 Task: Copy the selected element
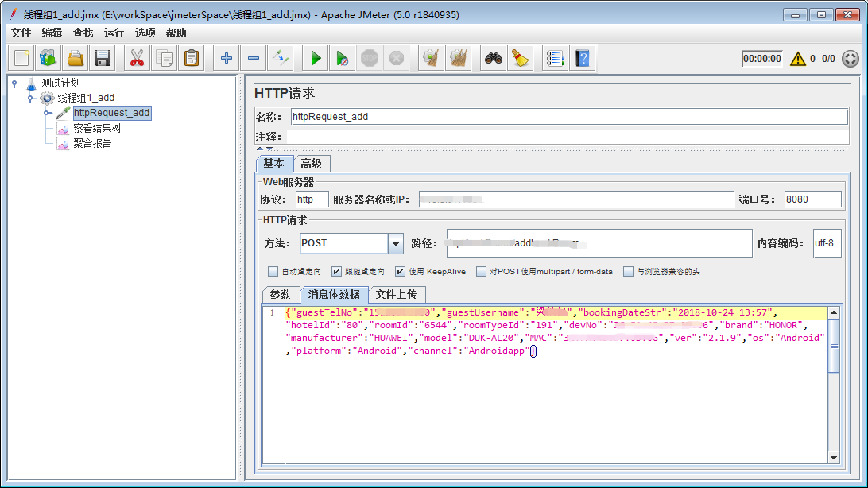pyautogui.click(x=165, y=58)
